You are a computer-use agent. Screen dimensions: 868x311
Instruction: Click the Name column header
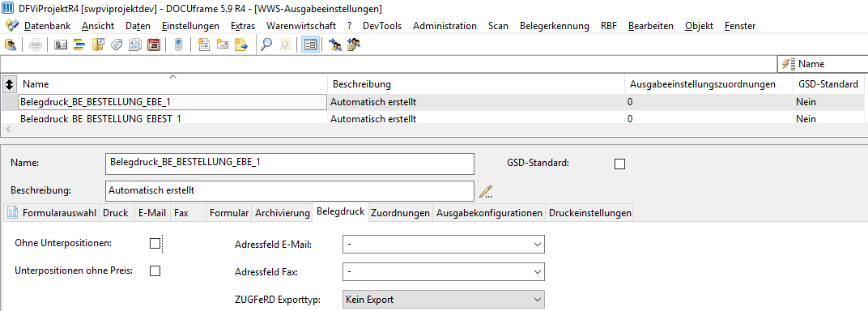click(x=172, y=84)
